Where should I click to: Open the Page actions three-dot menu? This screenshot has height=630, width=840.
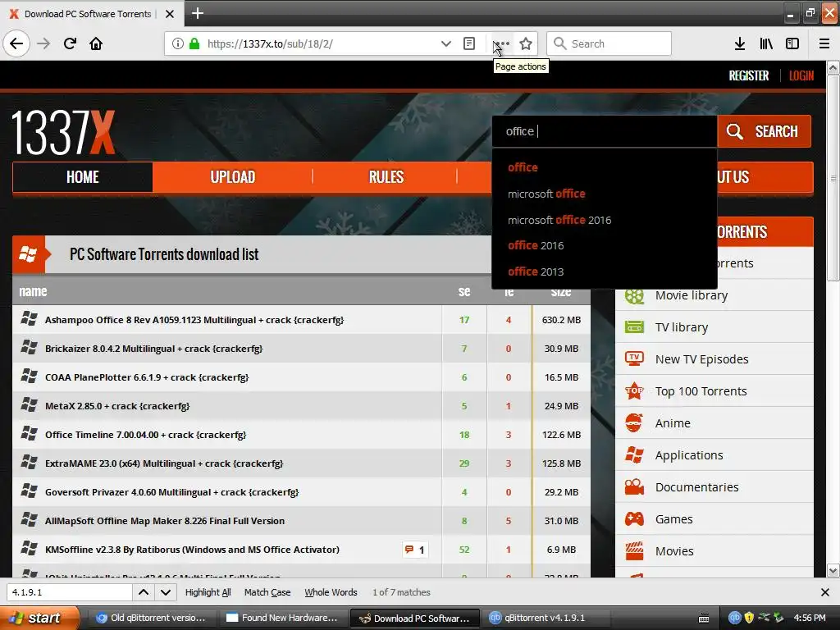point(501,43)
